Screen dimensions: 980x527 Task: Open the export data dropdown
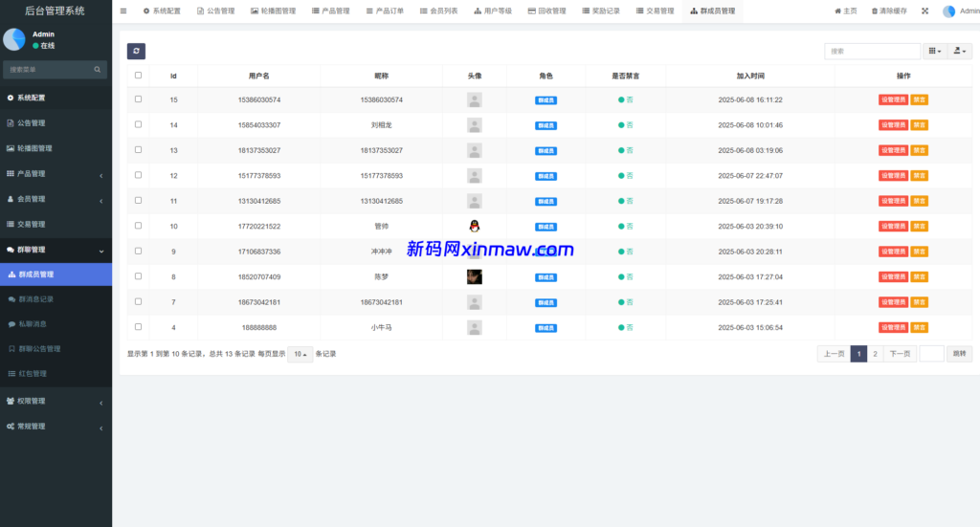tap(959, 52)
